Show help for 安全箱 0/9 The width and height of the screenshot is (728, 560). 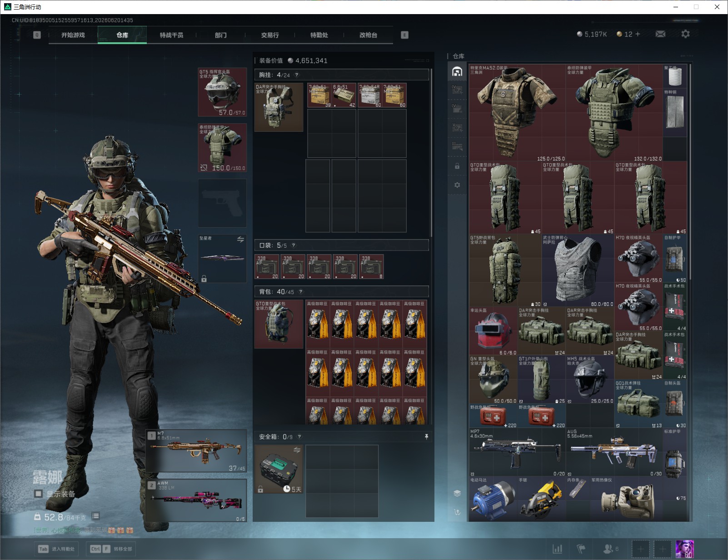click(x=299, y=437)
